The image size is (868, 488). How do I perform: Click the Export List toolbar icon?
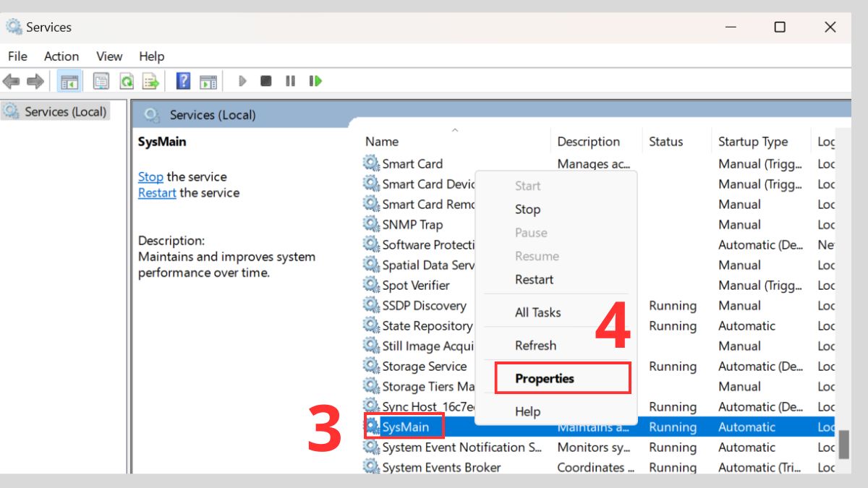(x=150, y=81)
